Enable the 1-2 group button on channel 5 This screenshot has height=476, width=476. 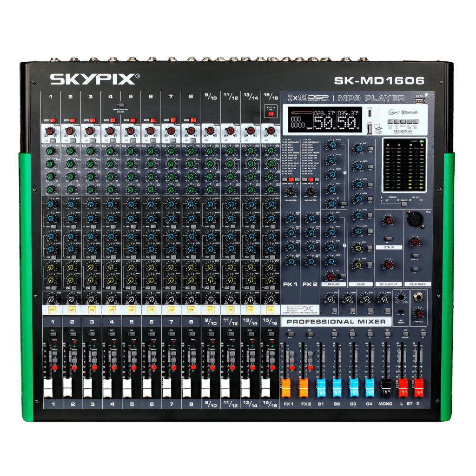134,354
